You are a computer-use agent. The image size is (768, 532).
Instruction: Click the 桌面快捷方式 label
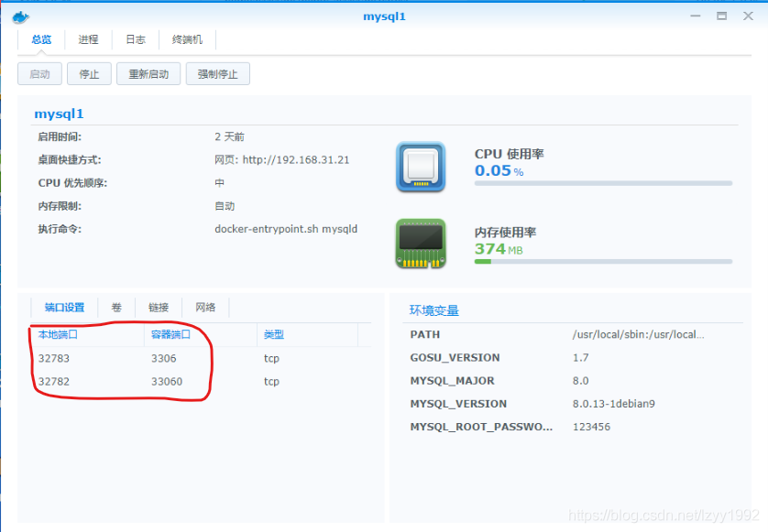[x=70, y=160]
